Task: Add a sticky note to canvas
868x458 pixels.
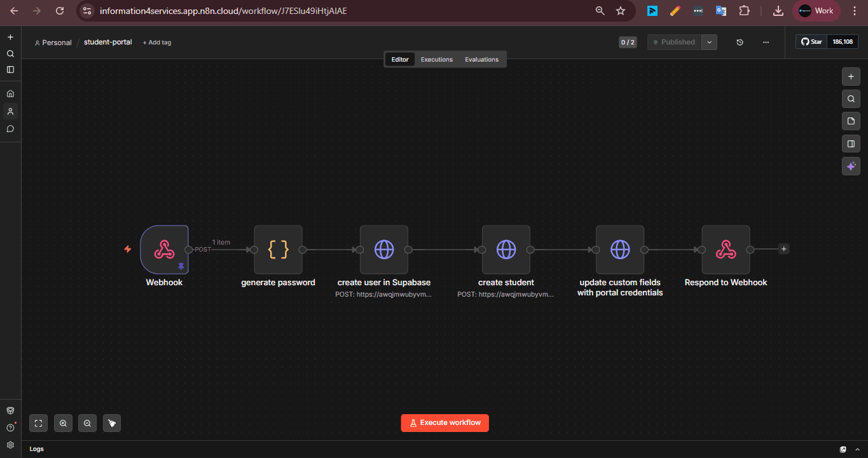Action: tap(851, 121)
